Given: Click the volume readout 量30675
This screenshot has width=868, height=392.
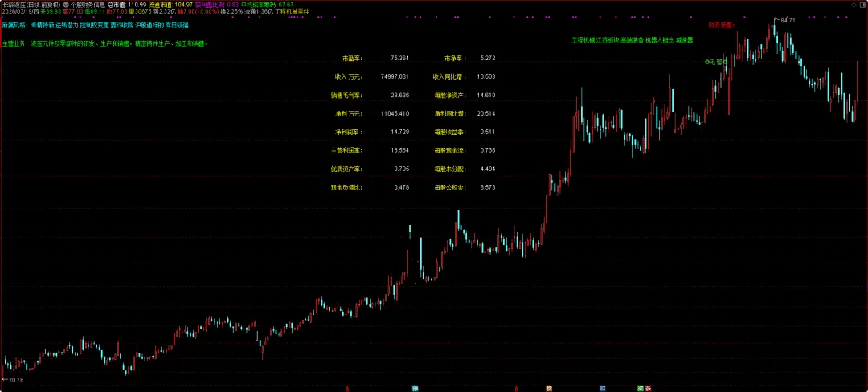Looking at the screenshot, I should [140, 11].
